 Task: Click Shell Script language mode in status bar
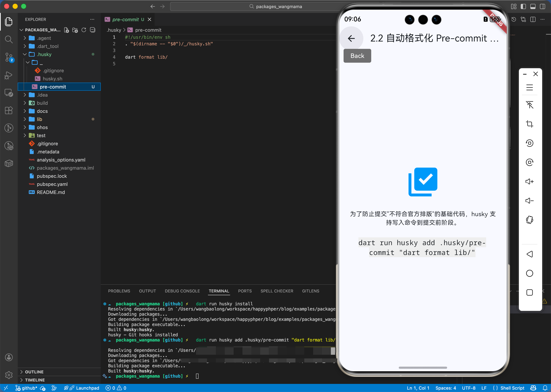(512, 388)
